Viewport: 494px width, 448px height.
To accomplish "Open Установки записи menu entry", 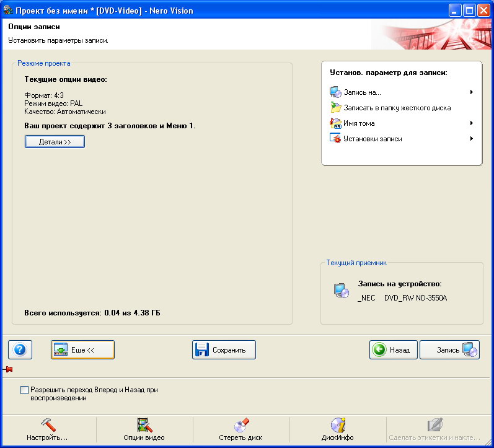I will click(x=402, y=138).
